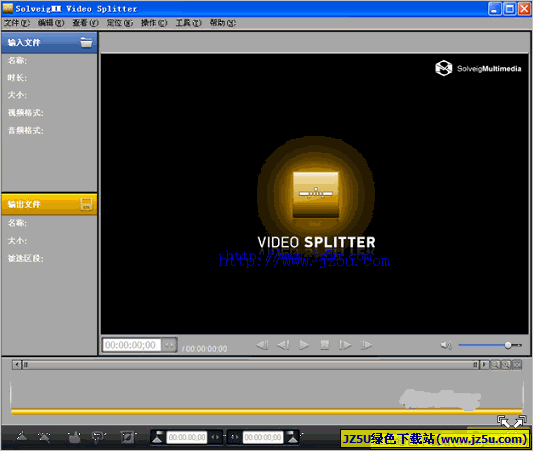This screenshot has height=451, width=533.
Task: Mute audio with the speaker icon
Action: point(446,345)
